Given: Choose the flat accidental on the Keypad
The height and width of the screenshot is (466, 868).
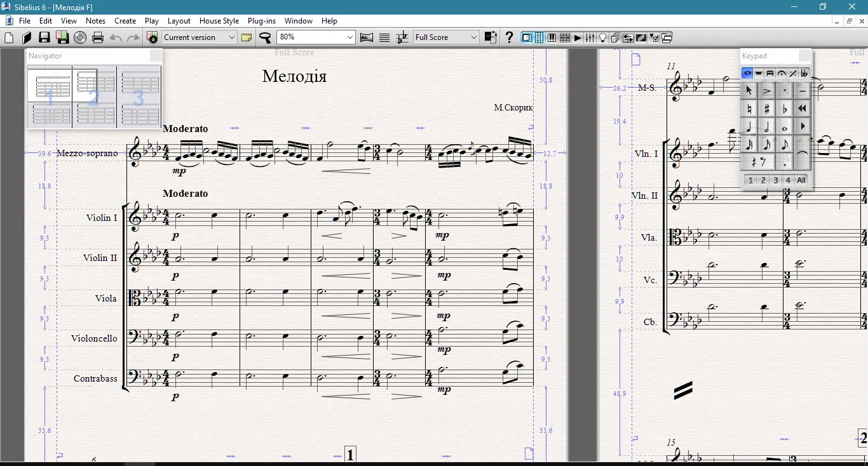Looking at the screenshot, I should click(785, 108).
